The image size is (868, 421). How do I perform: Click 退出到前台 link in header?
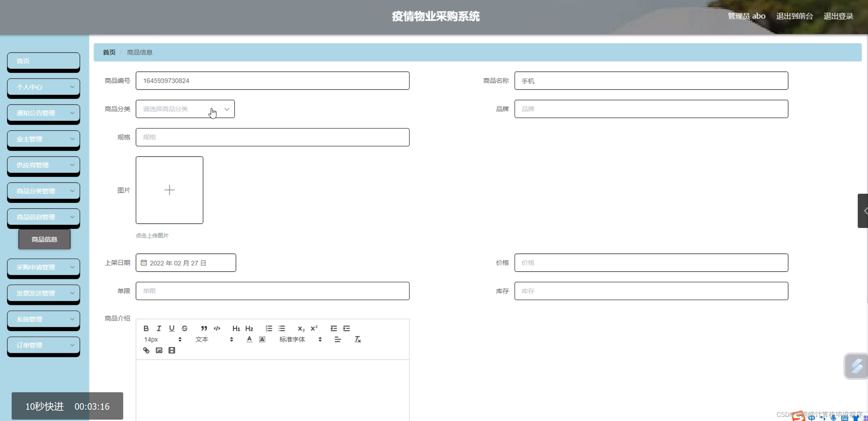click(x=794, y=16)
